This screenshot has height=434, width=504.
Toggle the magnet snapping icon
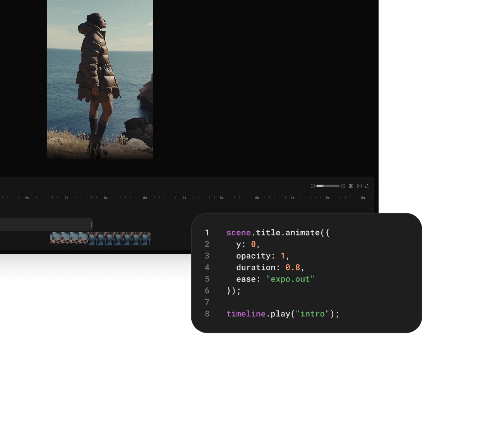coord(351,186)
